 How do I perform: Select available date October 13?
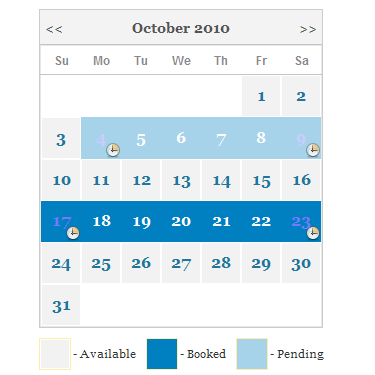[181, 180]
